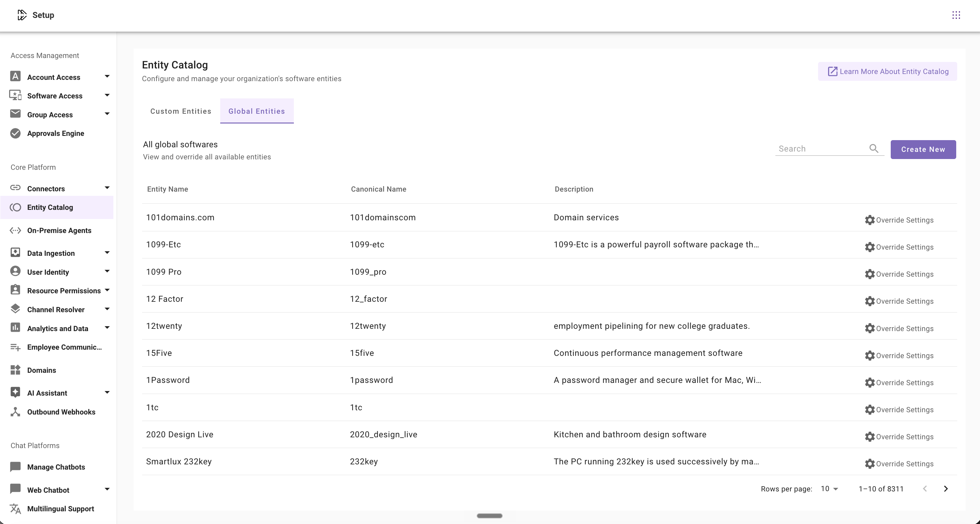Click the Canonical Name column header
This screenshot has height=524, width=980.
click(x=379, y=189)
